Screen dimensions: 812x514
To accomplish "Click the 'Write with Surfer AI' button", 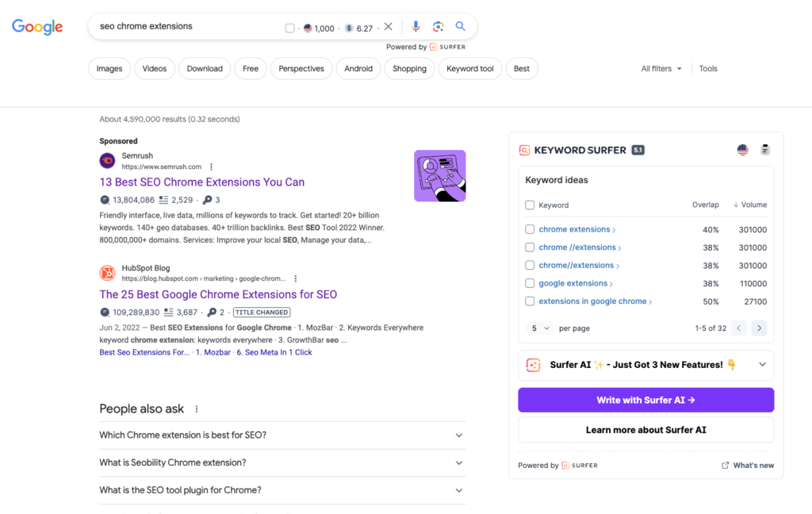I will (x=645, y=400).
